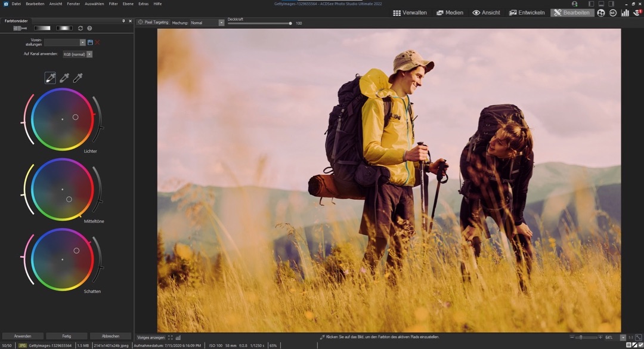The image size is (644, 349).
Task: Toggle the Pixel Targeting option
Action: pos(153,23)
